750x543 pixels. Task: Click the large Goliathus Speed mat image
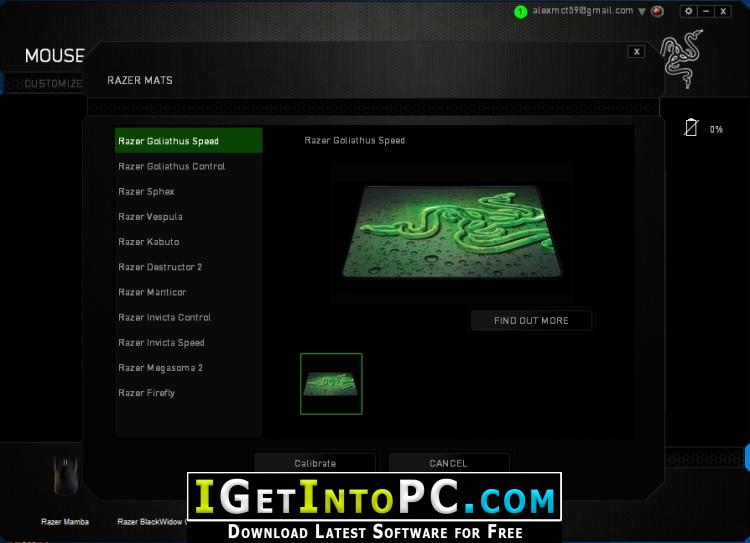[x=452, y=232]
